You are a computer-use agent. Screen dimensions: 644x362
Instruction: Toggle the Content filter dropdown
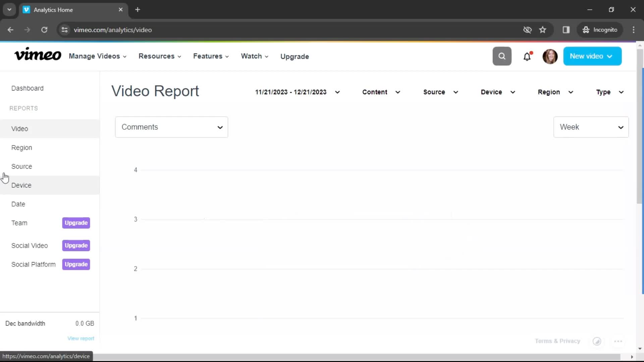click(x=380, y=92)
